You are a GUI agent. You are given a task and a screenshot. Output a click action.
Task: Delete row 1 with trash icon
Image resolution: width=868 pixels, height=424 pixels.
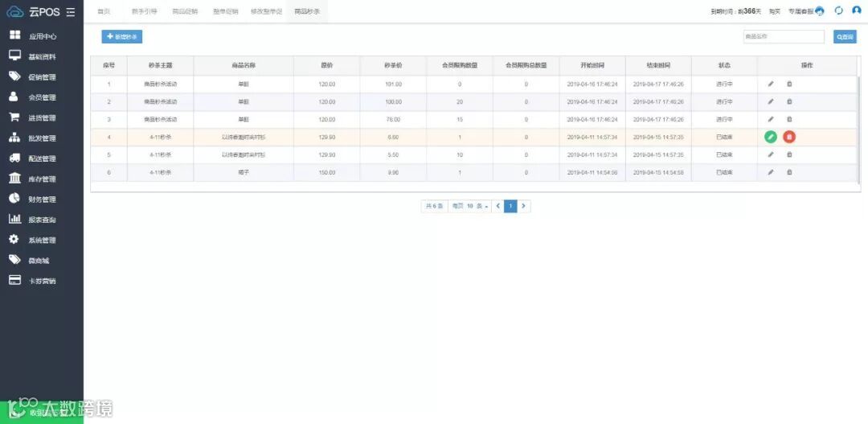pos(789,84)
